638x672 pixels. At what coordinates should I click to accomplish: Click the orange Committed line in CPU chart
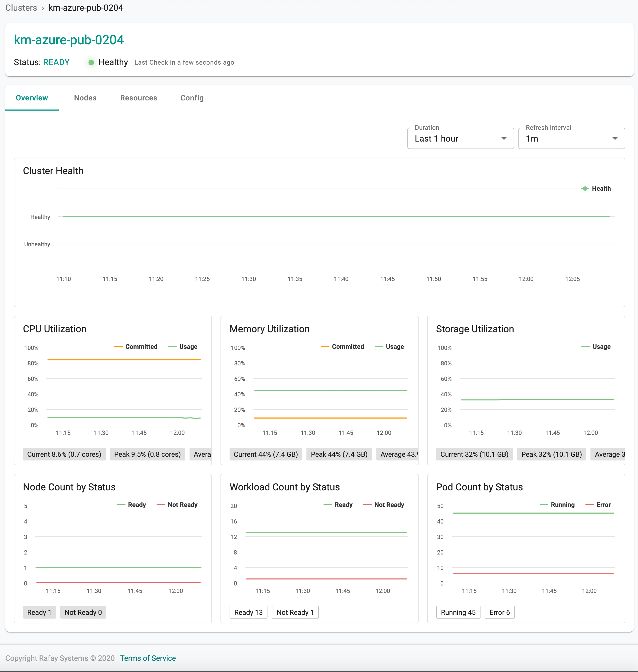click(x=124, y=360)
